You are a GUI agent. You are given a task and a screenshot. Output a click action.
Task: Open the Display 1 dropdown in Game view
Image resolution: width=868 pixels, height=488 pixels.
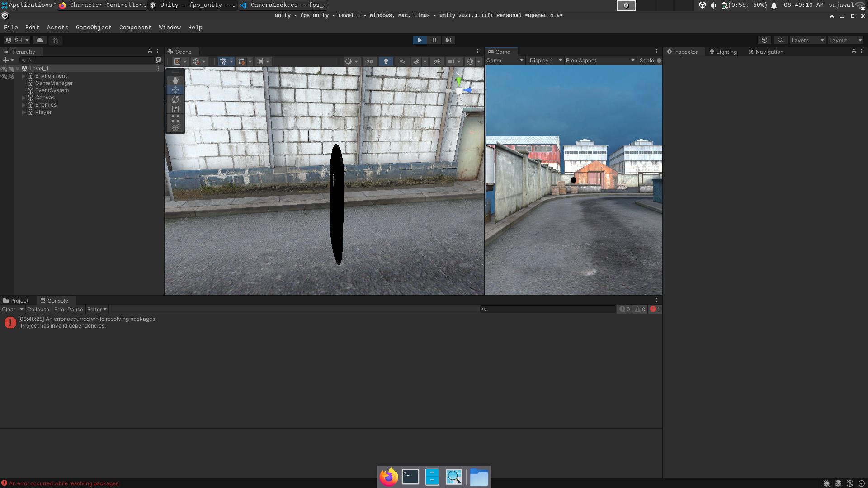546,61
